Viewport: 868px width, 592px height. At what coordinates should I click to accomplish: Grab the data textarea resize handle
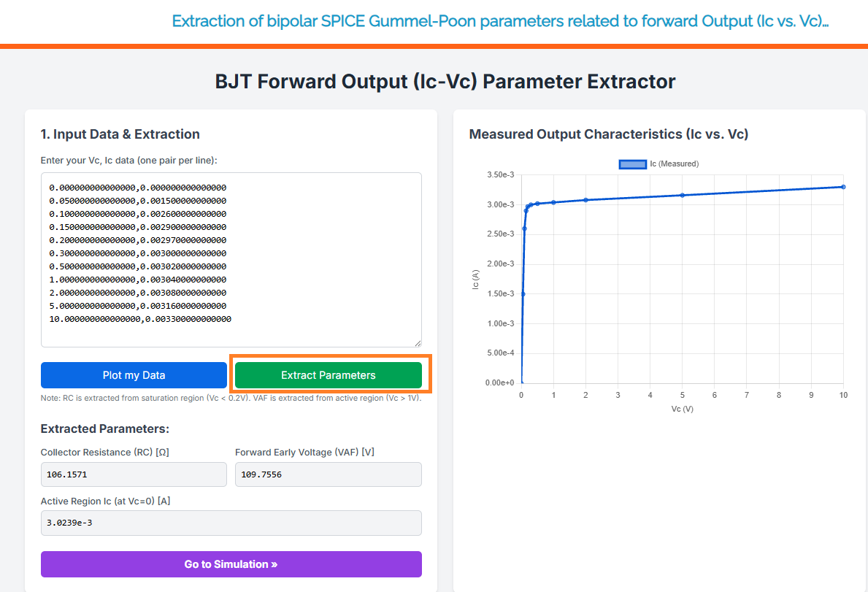point(417,342)
